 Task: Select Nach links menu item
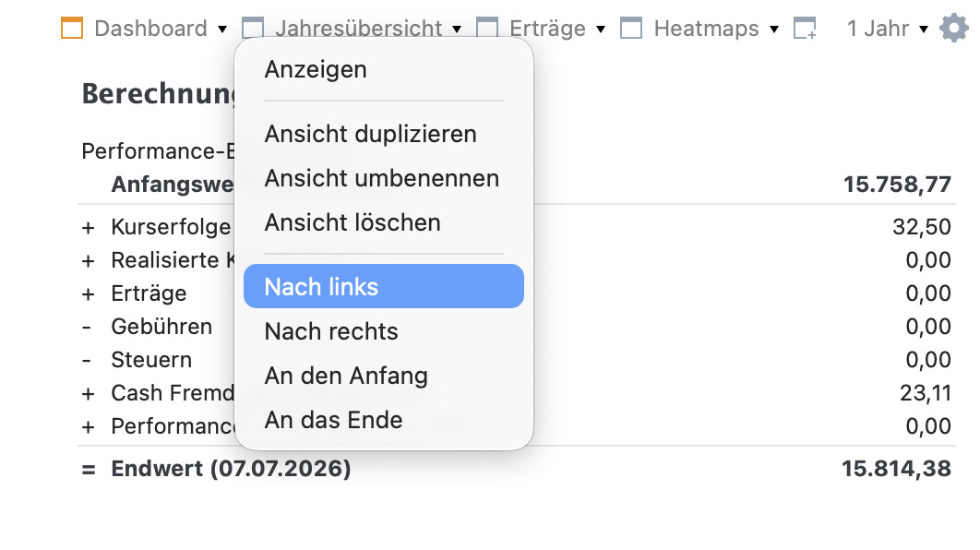coord(384,286)
